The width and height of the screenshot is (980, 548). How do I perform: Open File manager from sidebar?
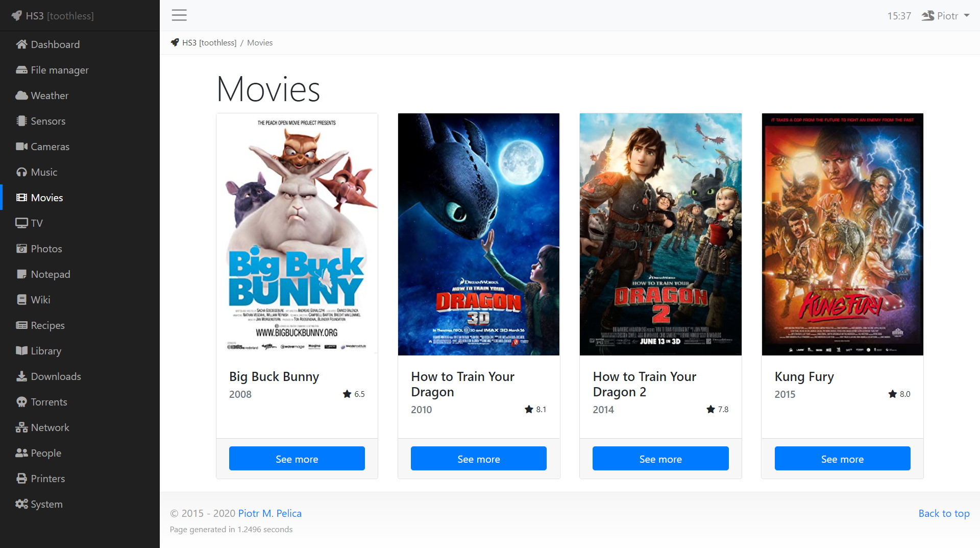point(59,70)
